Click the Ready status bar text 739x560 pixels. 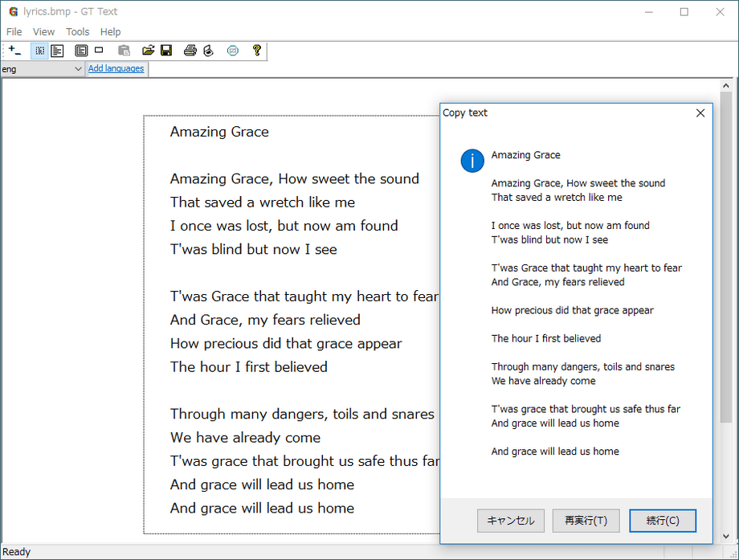coord(17,552)
